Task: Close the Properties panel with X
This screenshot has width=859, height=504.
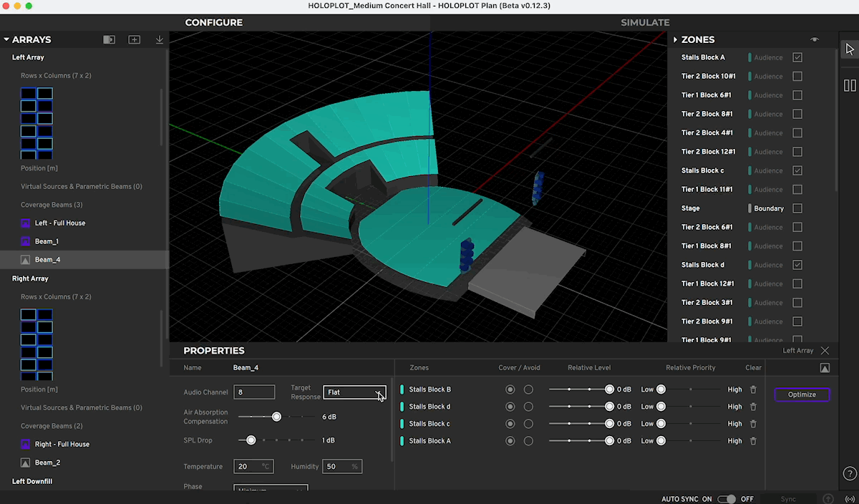Action: (825, 351)
